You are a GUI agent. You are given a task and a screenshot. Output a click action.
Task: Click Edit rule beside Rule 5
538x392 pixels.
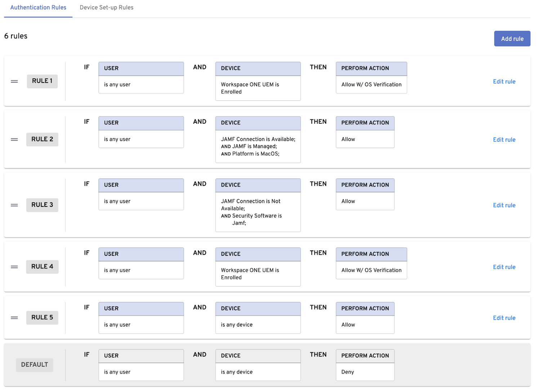pos(504,318)
